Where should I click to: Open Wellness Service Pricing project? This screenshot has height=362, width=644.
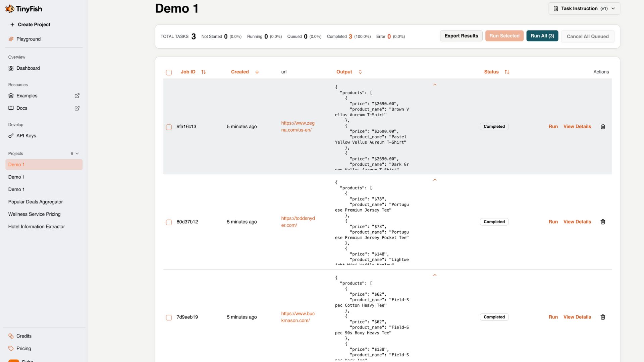34,214
